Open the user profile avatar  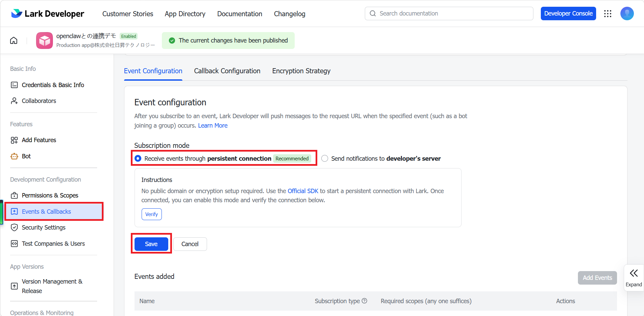pyautogui.click(x=627, y=14)
